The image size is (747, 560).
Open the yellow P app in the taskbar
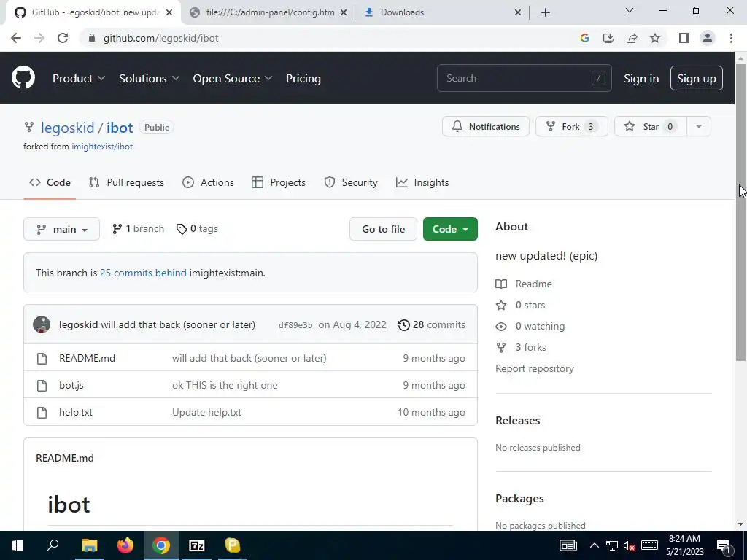(x=233, y=545)
